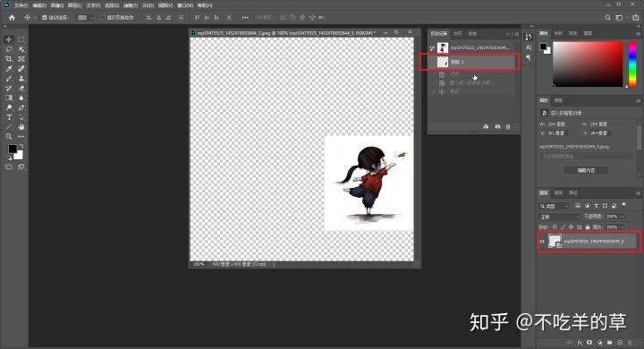The height and width of the screenshot is (349, 644).
Task: Select the Eyedropper tool
Action: pos(9,69)
